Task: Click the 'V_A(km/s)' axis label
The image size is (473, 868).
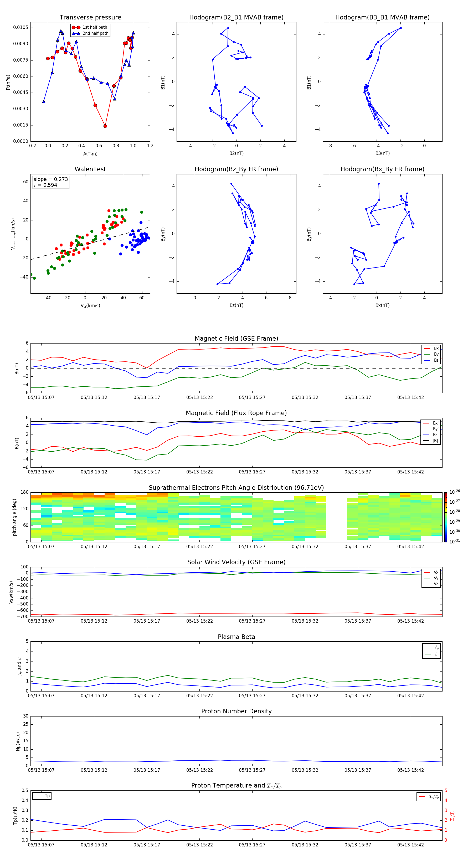Action: click(90, 306)
